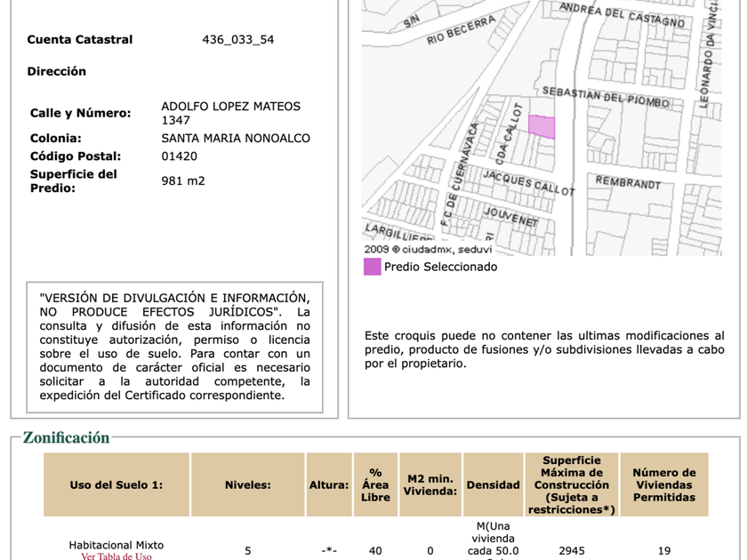The height and width of the screenshot is (560, 747).
Task: Click the 'Rembrandt' street label on map
Action: pos(628,182)
